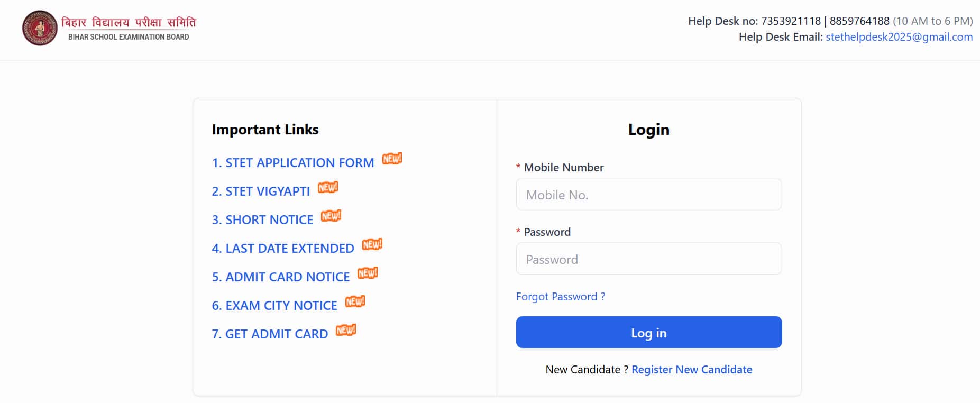
Task: View the Short Notice link
Action: 262,220
